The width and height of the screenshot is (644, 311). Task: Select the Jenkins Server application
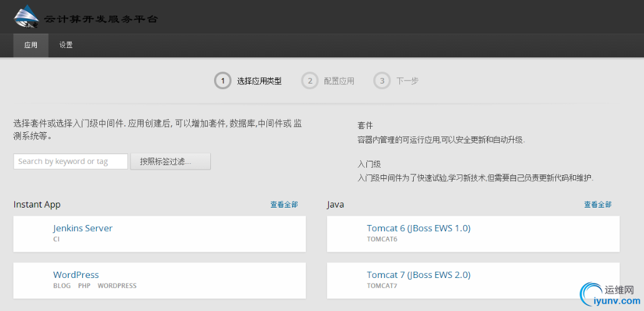pos(83,228)
